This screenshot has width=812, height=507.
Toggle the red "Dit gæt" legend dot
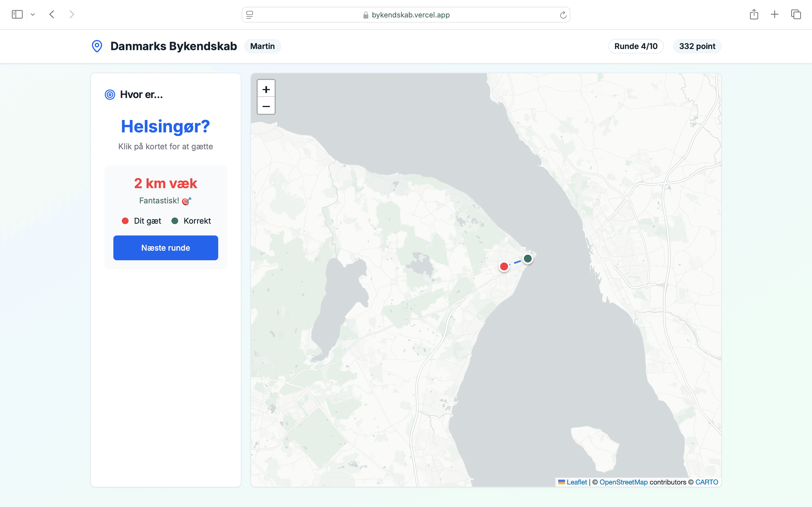tap(125, 221)
